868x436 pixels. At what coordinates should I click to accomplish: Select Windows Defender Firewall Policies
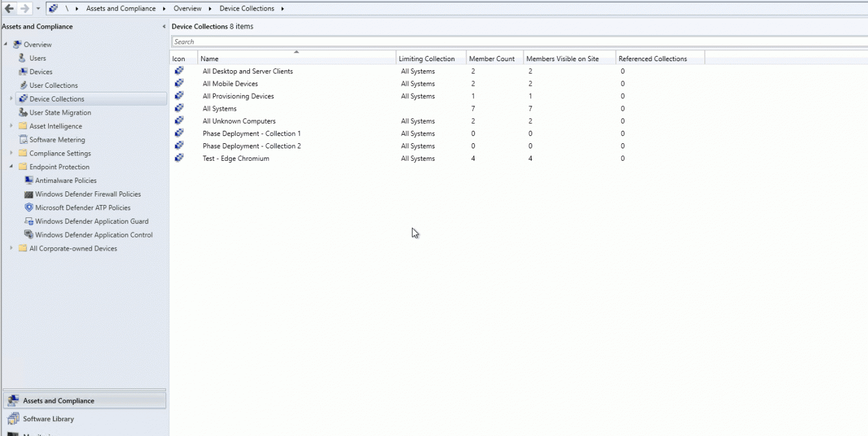tap(87, 194)
